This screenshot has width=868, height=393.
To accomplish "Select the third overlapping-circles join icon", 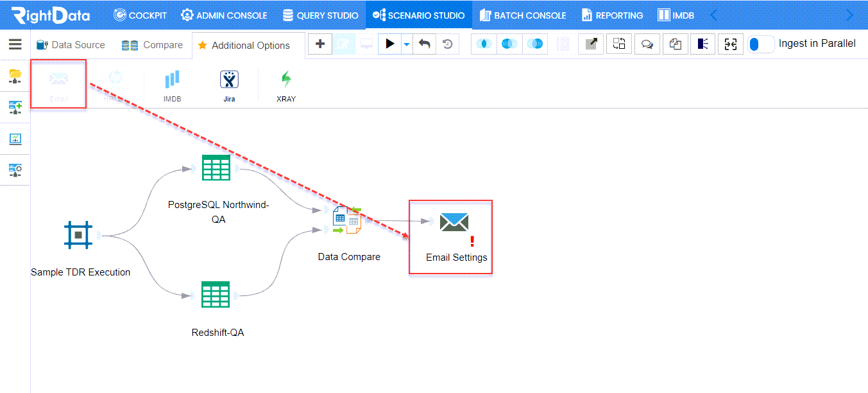I will (x=535, y=44).
